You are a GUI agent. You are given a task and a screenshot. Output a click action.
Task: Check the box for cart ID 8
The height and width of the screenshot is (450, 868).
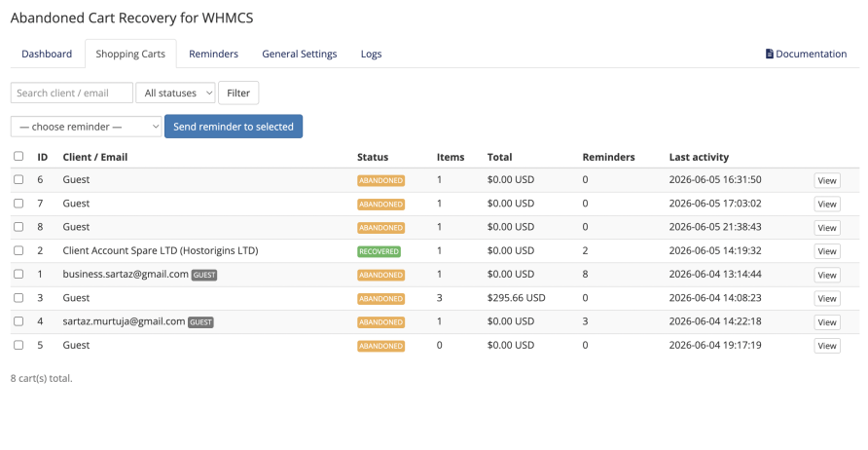[18, 227]
